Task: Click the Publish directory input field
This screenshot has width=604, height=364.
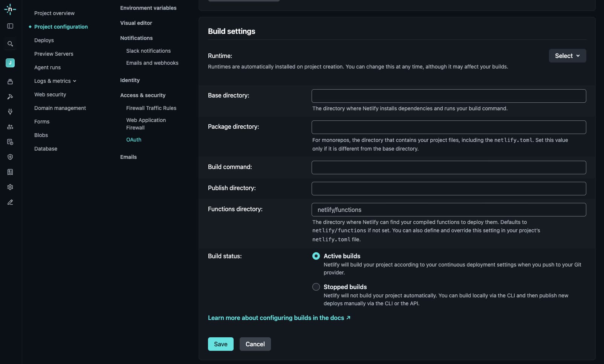Action: coord(449,189)
